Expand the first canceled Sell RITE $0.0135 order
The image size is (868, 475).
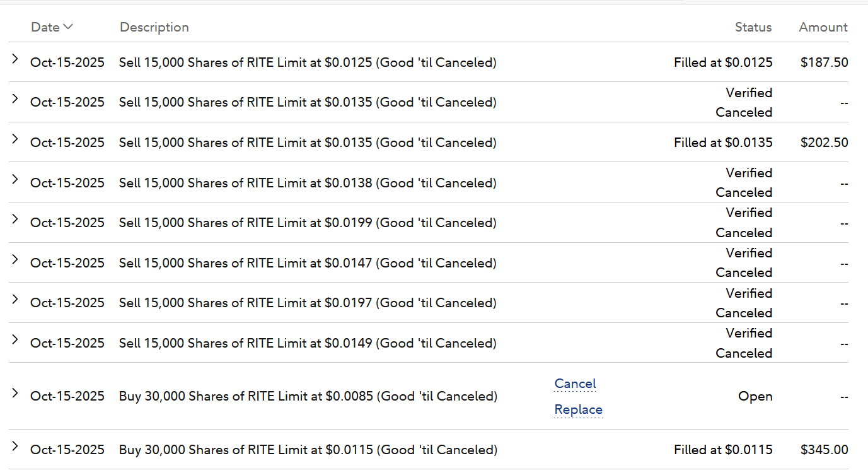[x=15, y=99]
